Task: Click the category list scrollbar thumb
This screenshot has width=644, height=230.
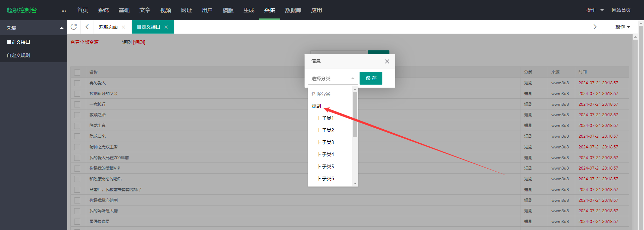Action: coord(355,114)
